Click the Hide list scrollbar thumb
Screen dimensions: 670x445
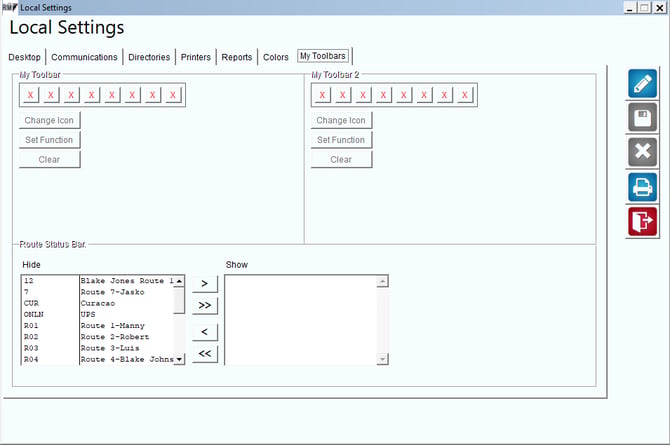[x=179, y=301]
